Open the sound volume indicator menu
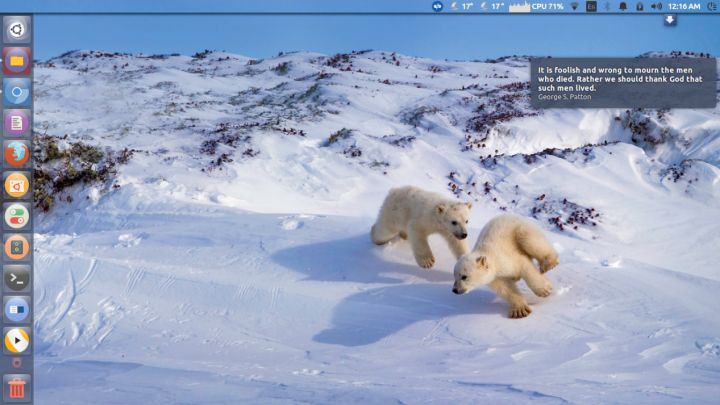Screen dimensions: 720x405 coord(656,6)
